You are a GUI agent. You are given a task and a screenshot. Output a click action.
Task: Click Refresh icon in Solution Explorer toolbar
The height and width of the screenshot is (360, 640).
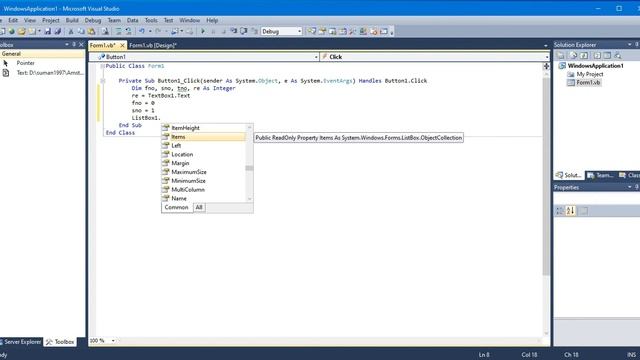point(584,55)
